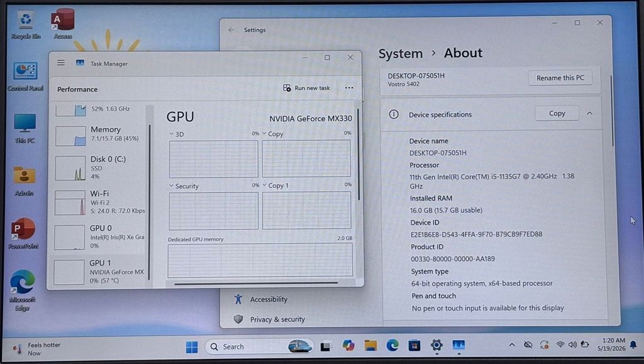Select the GPU 1 NVIDIA GeForce entry
Image resolution: width=644 pixels, height=364 pixels.
(98, 271)
